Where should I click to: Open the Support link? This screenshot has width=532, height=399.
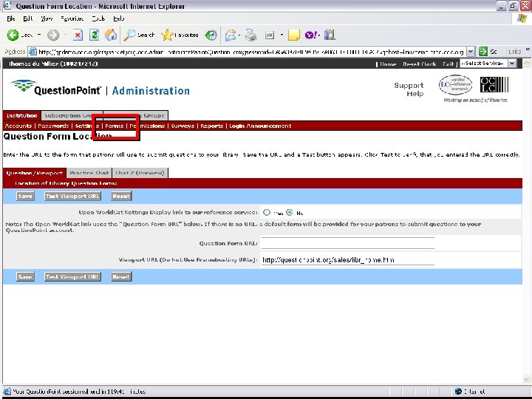409,86
